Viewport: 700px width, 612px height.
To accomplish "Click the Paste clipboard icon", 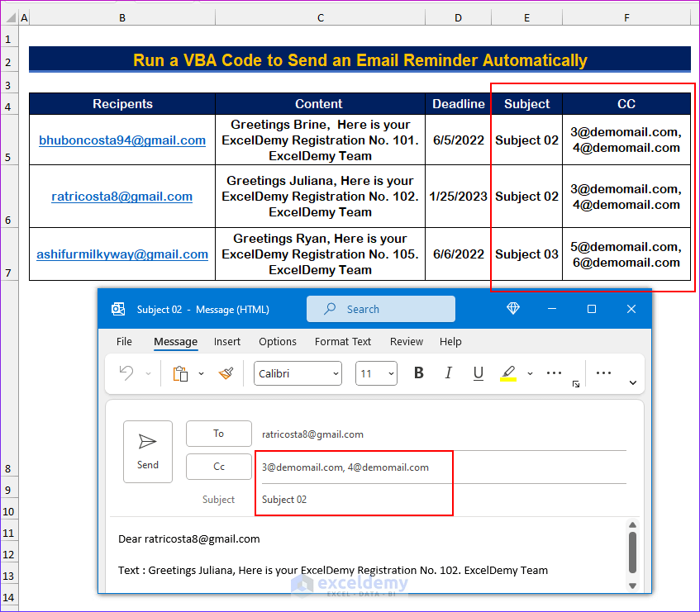I will [x=180, y=374].
